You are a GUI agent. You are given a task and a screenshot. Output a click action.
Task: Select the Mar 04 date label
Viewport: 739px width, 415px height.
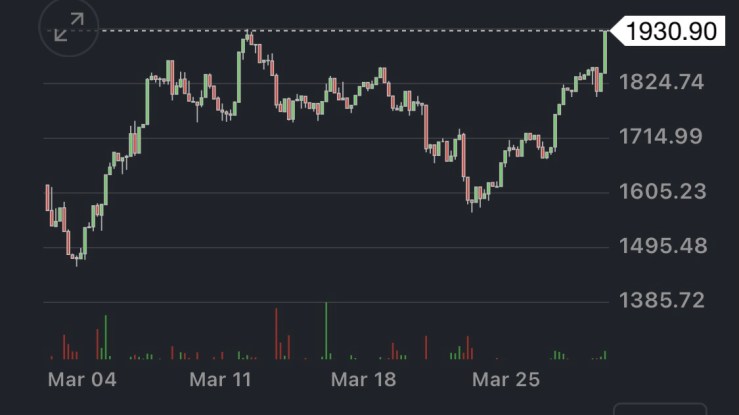(x=82, y=380)
